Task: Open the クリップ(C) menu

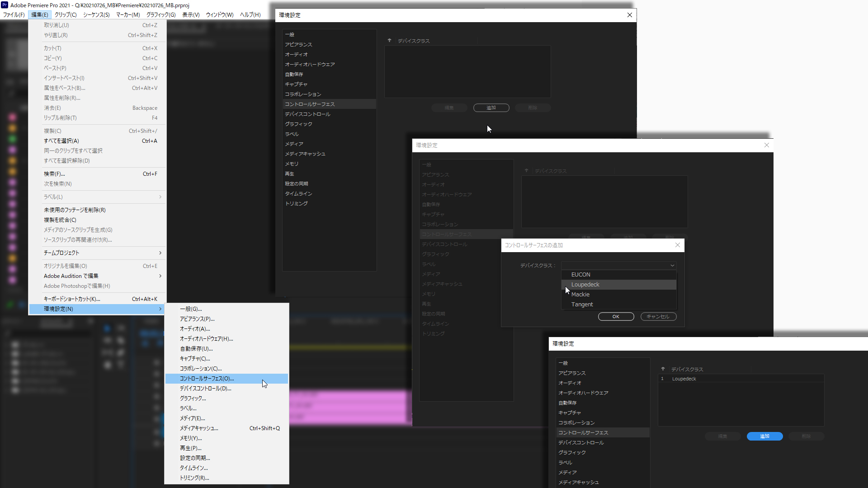Action: click(66, 15)
